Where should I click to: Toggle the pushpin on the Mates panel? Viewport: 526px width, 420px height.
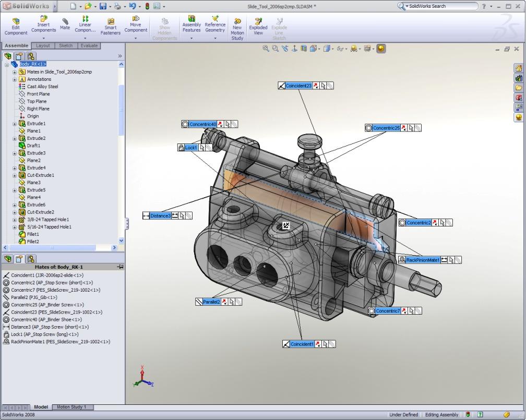click(121, 267)
